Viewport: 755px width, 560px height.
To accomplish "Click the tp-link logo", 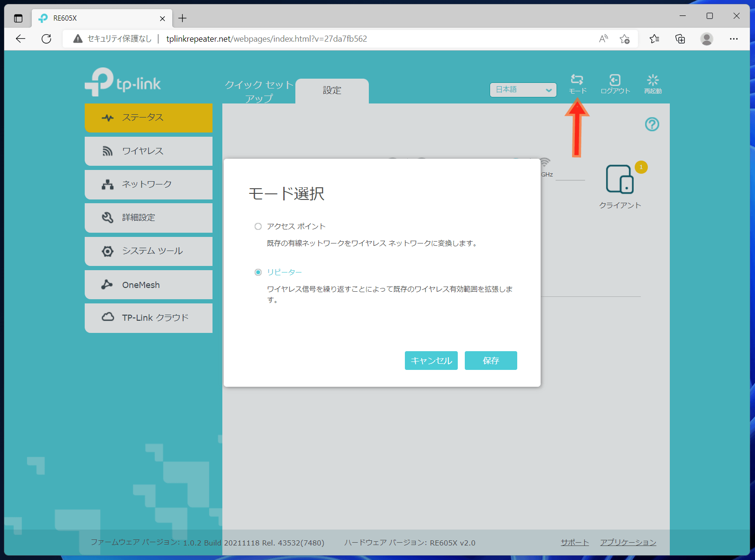I will click(123, 82).
